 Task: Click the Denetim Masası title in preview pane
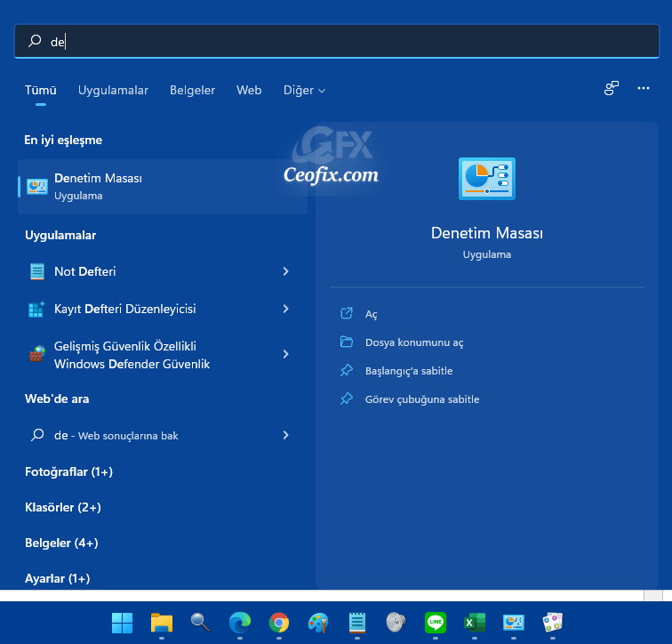[487, 233]
